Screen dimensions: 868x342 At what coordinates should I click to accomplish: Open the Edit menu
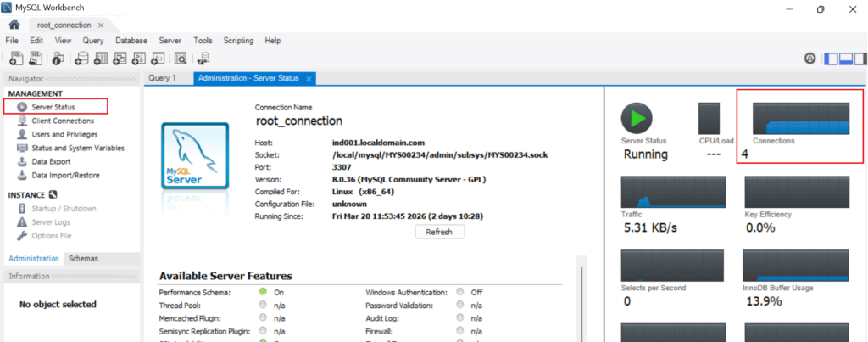[36, 41]
